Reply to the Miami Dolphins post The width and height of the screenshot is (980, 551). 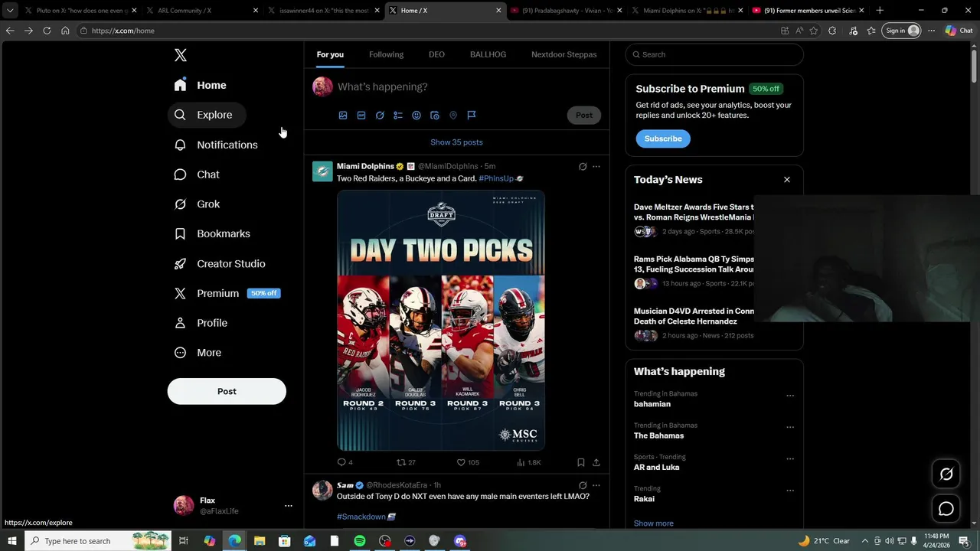[345, 462]
